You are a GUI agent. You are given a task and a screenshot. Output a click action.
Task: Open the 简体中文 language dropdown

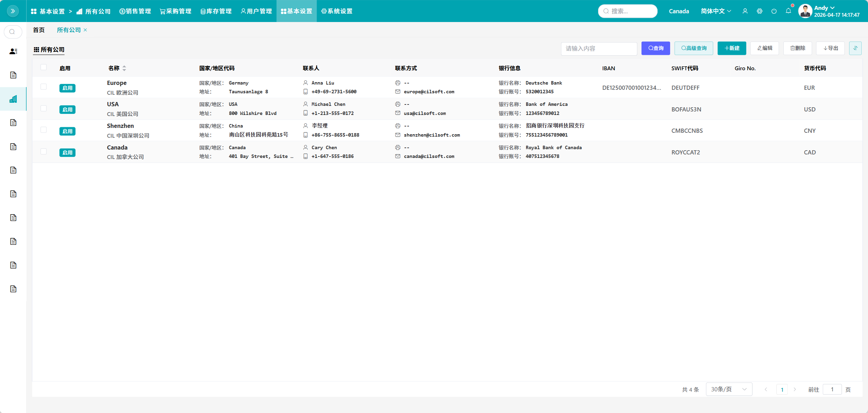click(x=716, y=11)
